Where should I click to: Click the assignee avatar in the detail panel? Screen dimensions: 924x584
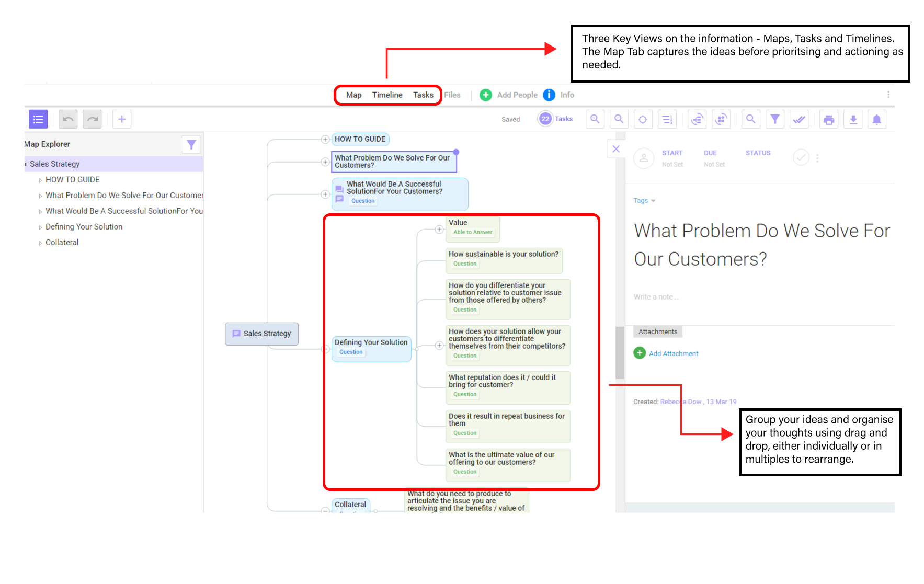click(644, 158)
